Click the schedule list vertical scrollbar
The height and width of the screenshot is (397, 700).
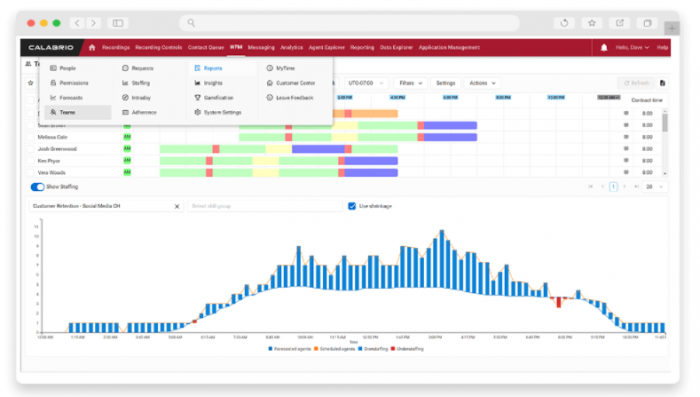coord(665,142)
